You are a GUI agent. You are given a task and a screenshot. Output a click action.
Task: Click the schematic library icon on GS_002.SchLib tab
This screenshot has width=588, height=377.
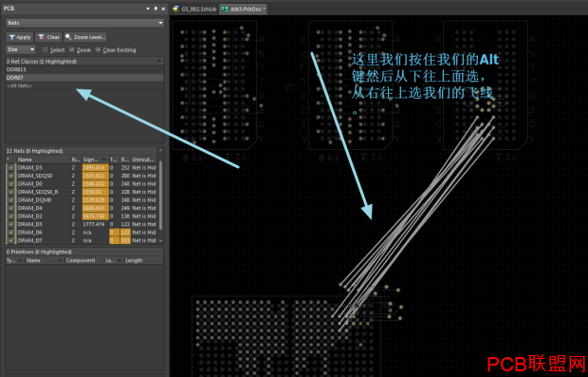click(175, 9)
